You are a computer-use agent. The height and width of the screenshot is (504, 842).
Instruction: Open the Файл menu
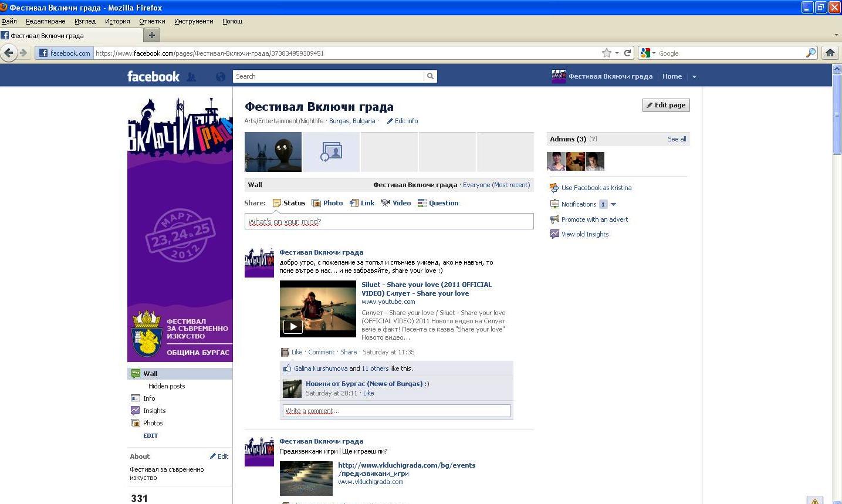point(9,21)
